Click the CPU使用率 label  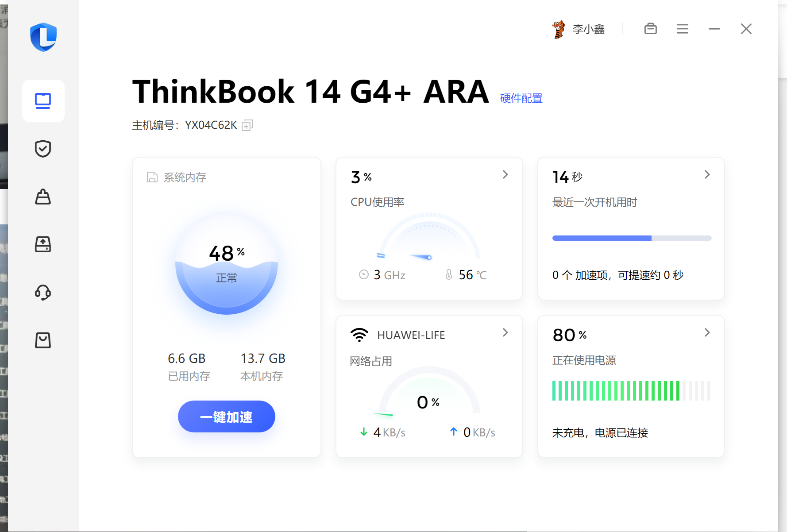[377, 202]
